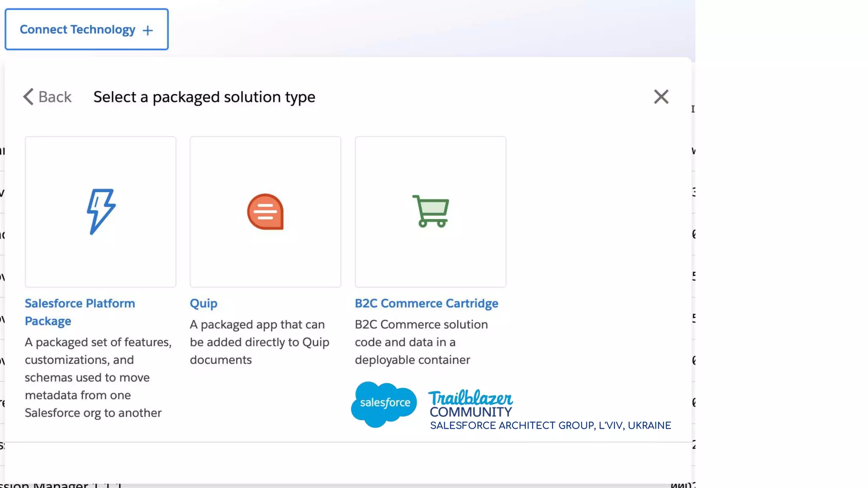This screenshot has width=868, height=488.
Task: Select the Quip speech bubble icon
Action: coord(265,212)
